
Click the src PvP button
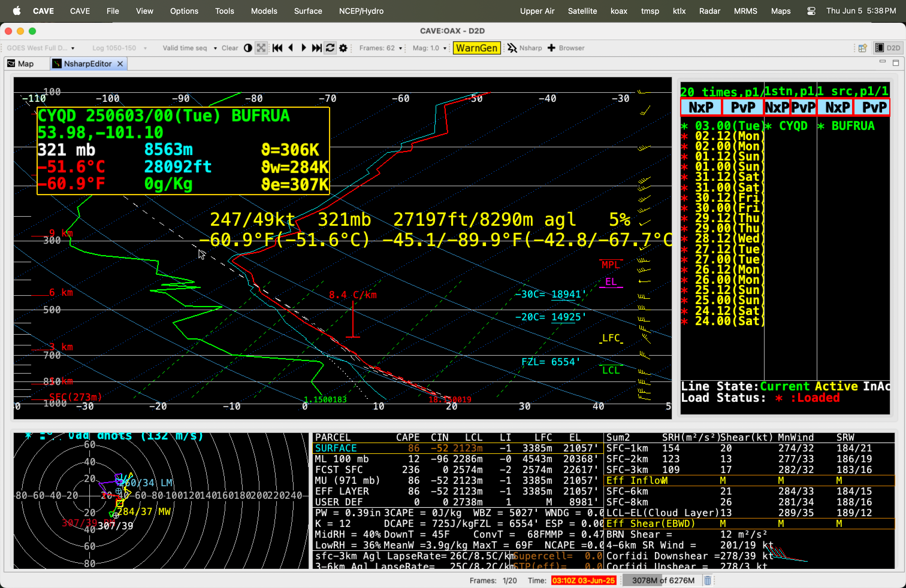point(872,108)
